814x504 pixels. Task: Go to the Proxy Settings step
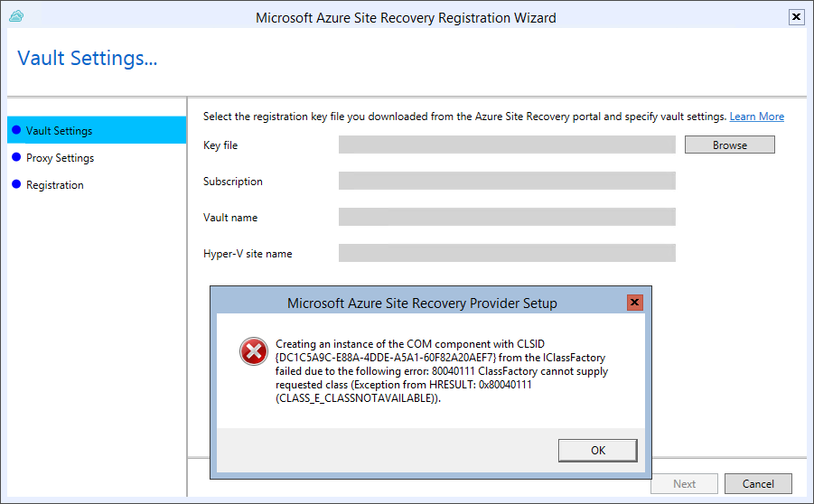[x=61, y=158]
